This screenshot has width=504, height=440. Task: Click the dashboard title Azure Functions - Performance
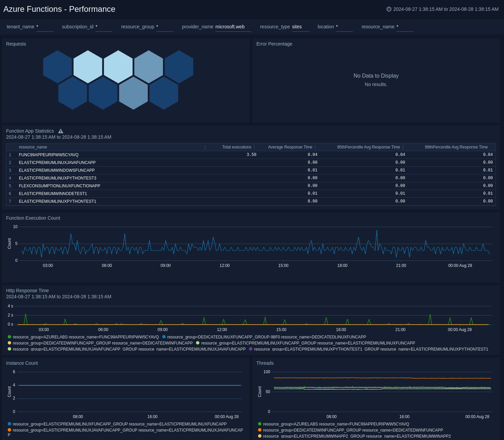click(59, 9)
